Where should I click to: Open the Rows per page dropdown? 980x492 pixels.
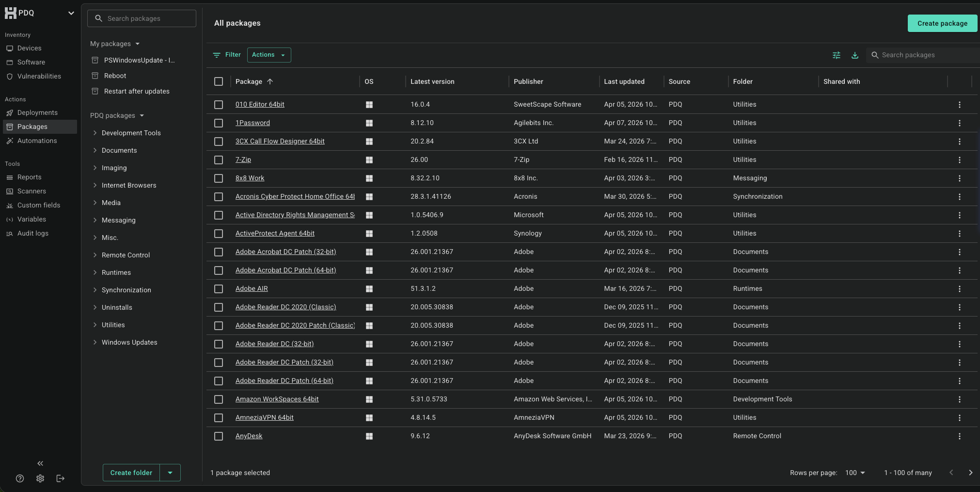pyautogui.click(x=855, y=473)
